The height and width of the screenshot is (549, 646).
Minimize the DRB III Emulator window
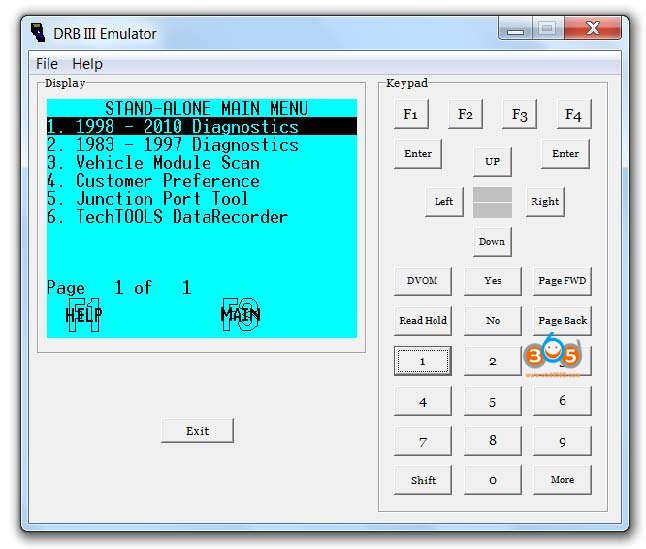(x=515, y=28)
